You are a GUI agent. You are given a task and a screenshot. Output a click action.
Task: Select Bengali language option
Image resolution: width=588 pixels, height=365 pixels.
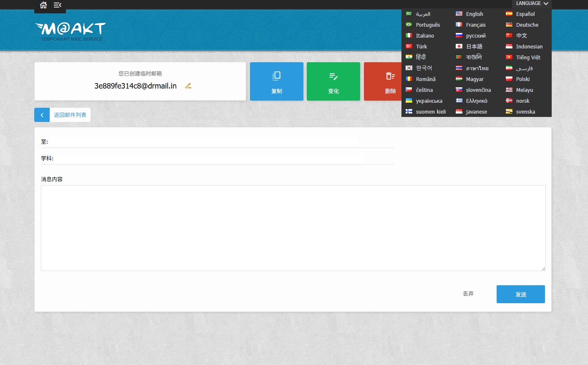coord(469,58)
